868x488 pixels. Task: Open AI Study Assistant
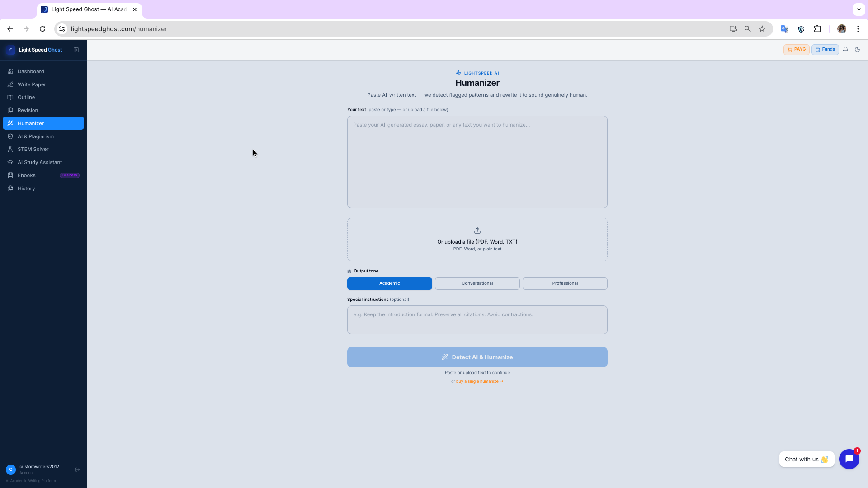coord(43,162)
